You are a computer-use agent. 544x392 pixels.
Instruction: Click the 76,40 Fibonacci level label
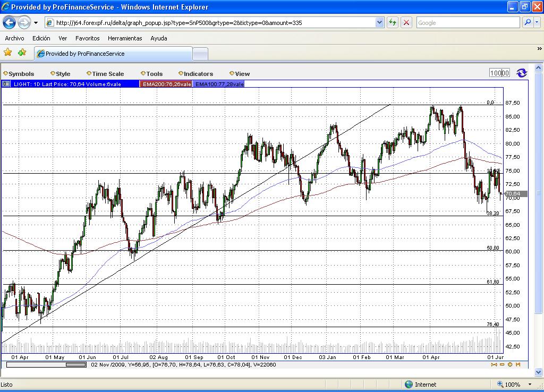click(493, 325)
